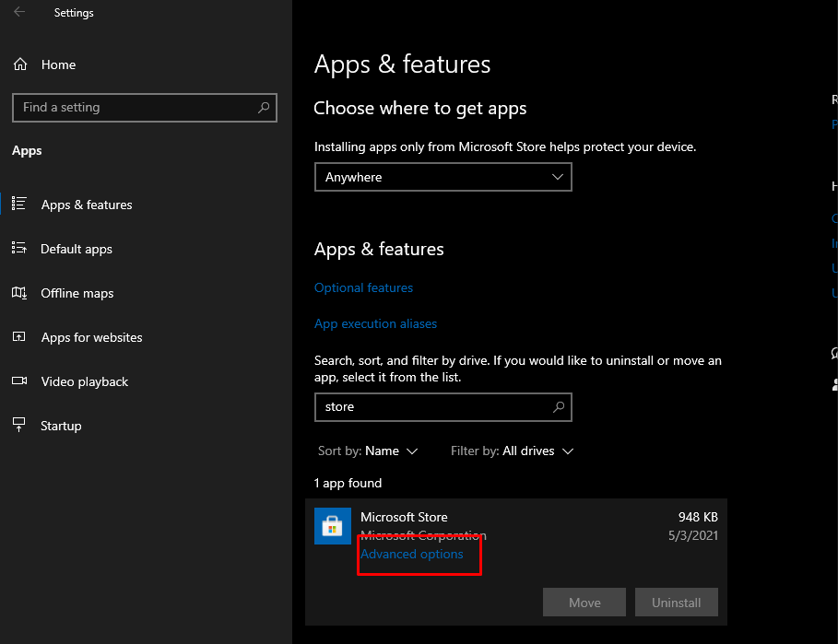Click the 5/3/2021 install date

[x=693, y=535]
